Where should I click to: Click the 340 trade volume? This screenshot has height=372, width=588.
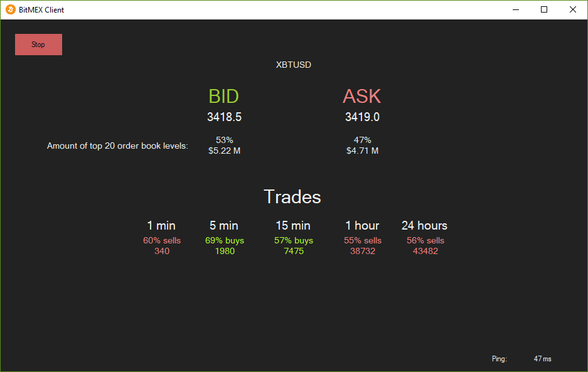(x=162, y=252)
